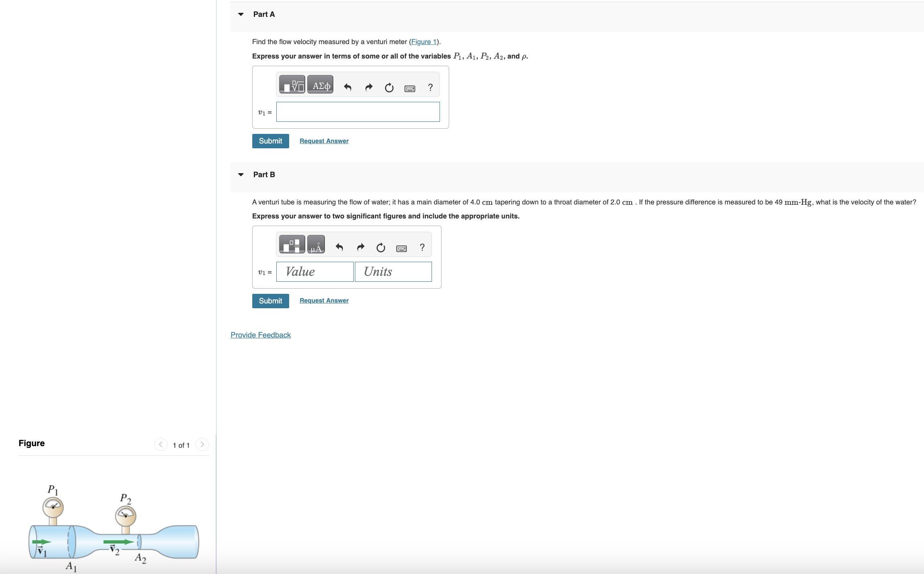This screenshot has height=574, width=924.
Task: Open Request Answer for Part B
Action: (324, 300)
